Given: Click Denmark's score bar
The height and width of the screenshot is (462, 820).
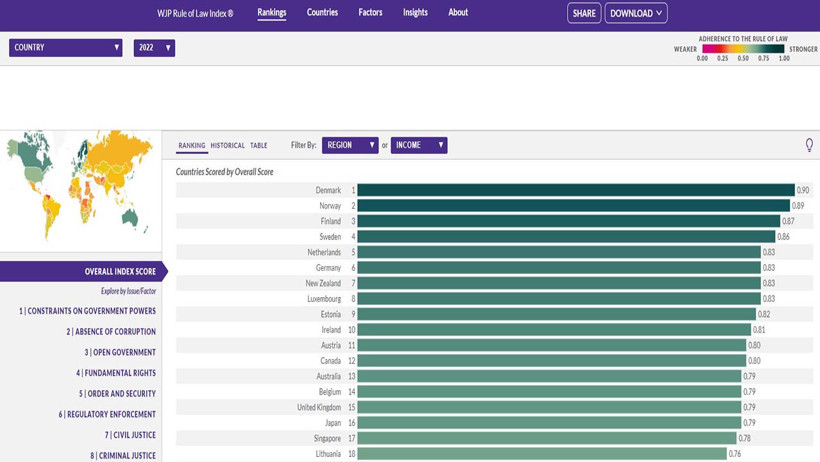Looking at the screenshot, I should (576, 190).
